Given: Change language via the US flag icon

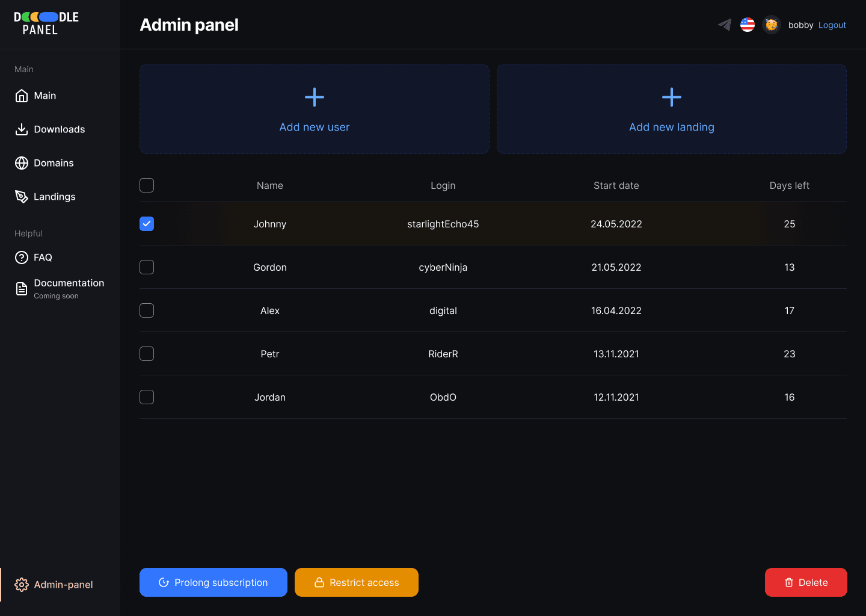Looking at the screenshot, I should tap(748, 25).
